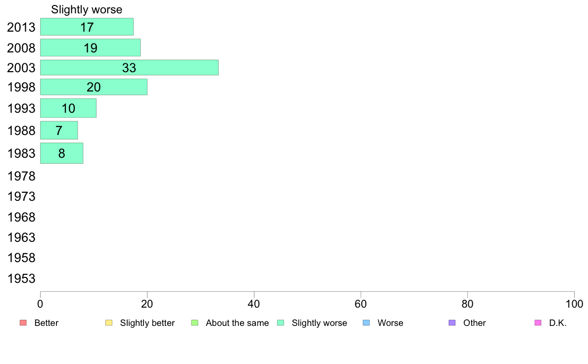Click the Slightly worse legend swatch
The width and height of the screenshot is (588, 364).
click(x=281, y=323)
